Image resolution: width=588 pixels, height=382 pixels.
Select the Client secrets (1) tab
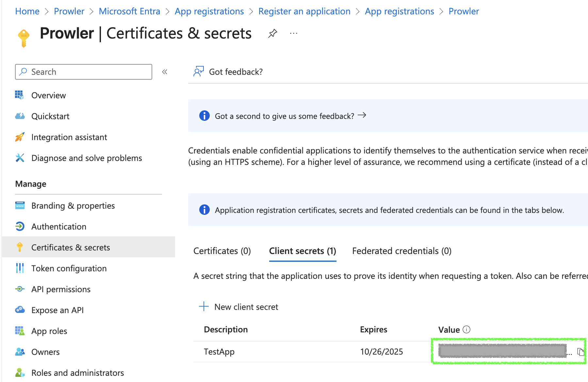click(302, 251)
